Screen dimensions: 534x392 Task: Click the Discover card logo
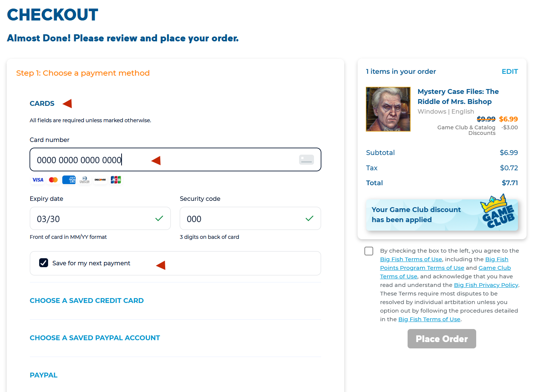tap(100, 180)
